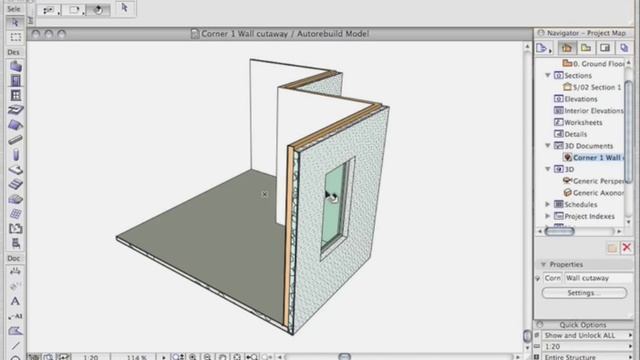The image size is (640, 360).
Task: Select the Door tool
Action: tap(15, 81)
